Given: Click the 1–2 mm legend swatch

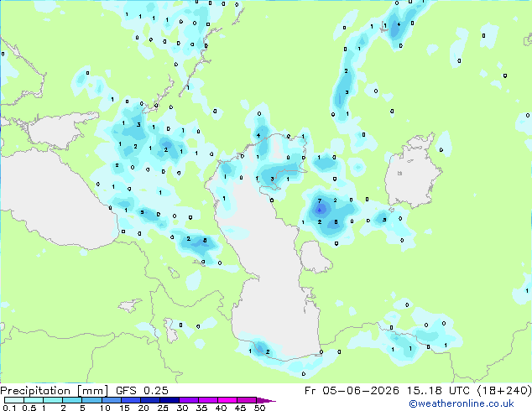Looking at the screenshot, I should pyautogui.click(x=53, y=400).
